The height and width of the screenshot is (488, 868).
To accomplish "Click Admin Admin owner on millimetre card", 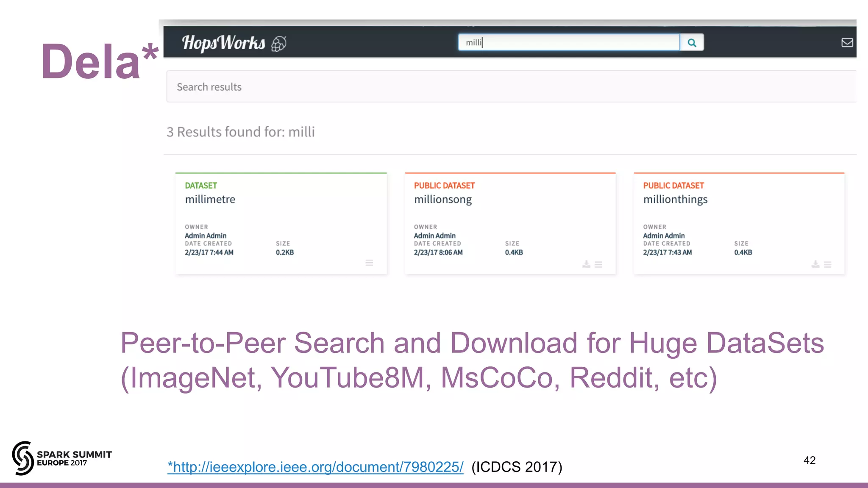I will pos(206,236).
